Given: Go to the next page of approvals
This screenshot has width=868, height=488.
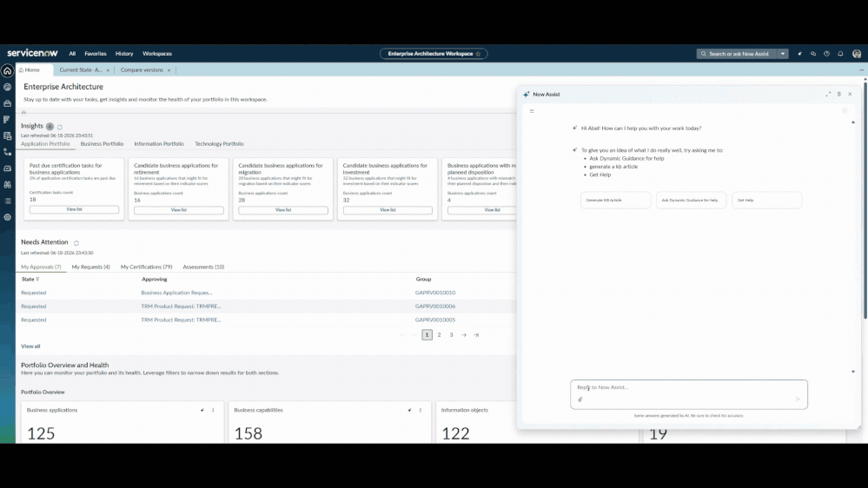Looking at the screenshot, I should 464,334.
